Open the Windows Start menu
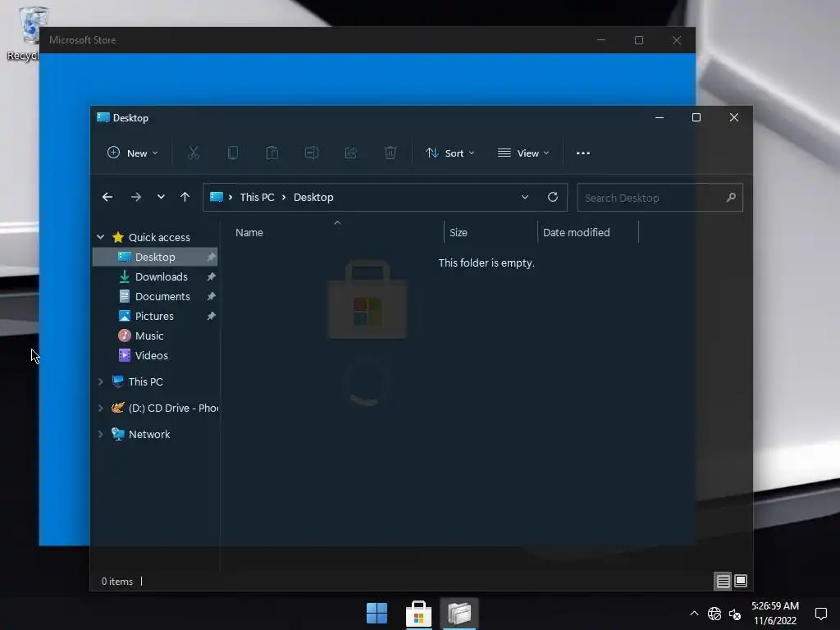 pyautogui.click(x=377, y=614)
